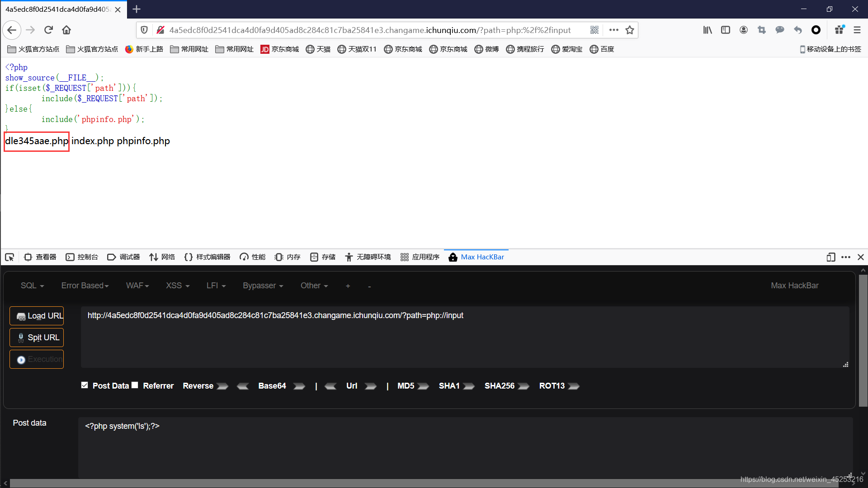Switch to the 调试器 Debugger tab

pyautogui.click(x=123, y=257)
